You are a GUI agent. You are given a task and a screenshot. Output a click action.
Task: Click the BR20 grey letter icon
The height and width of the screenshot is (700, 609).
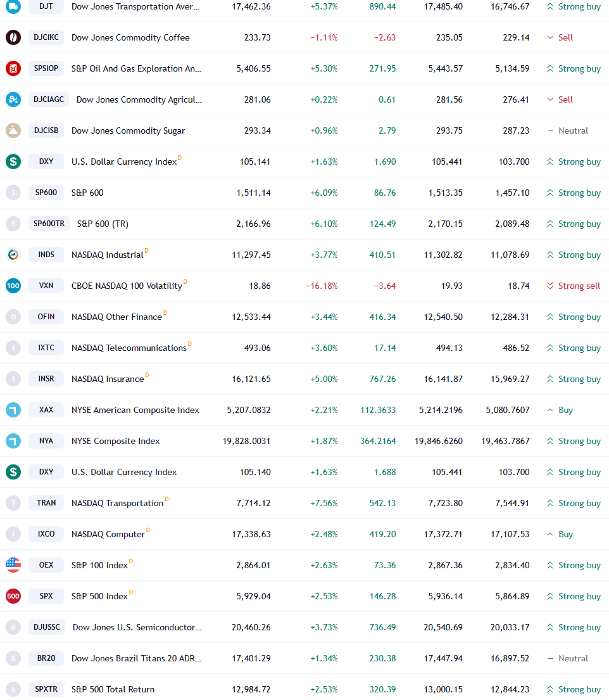point(13,658)
